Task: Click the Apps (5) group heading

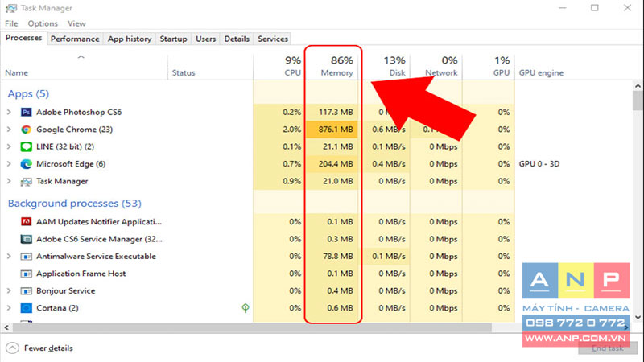Action: pos(28,94)
